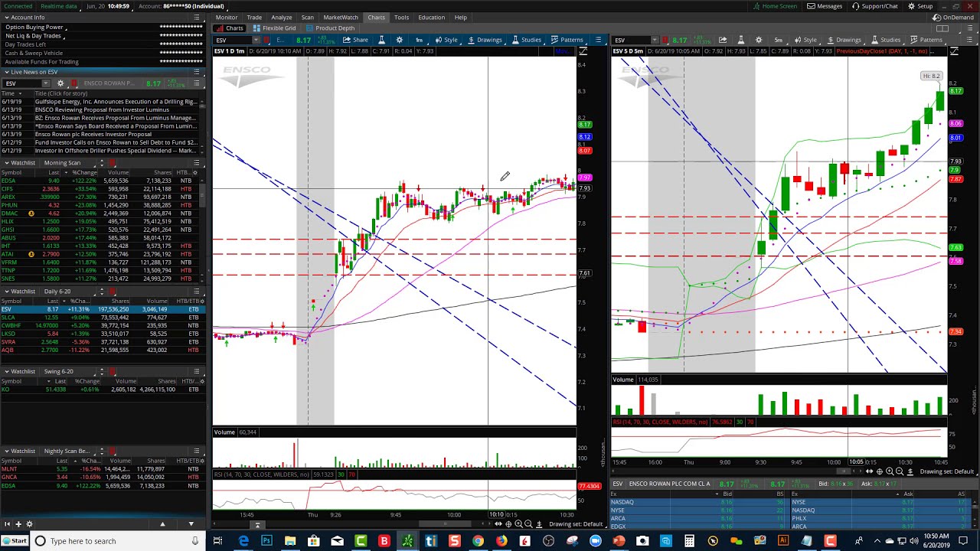Open right chart settings gear
The height and width of the screenshot is (551, 980).
(x=759, y=40)
